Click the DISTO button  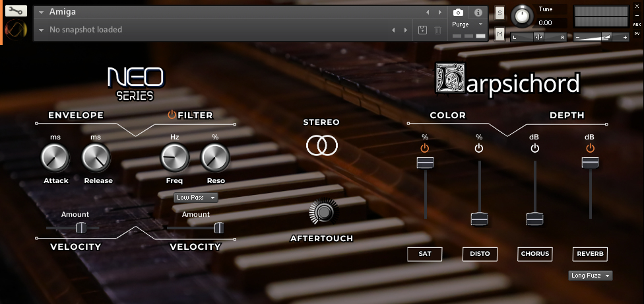(x=480, y=254)
